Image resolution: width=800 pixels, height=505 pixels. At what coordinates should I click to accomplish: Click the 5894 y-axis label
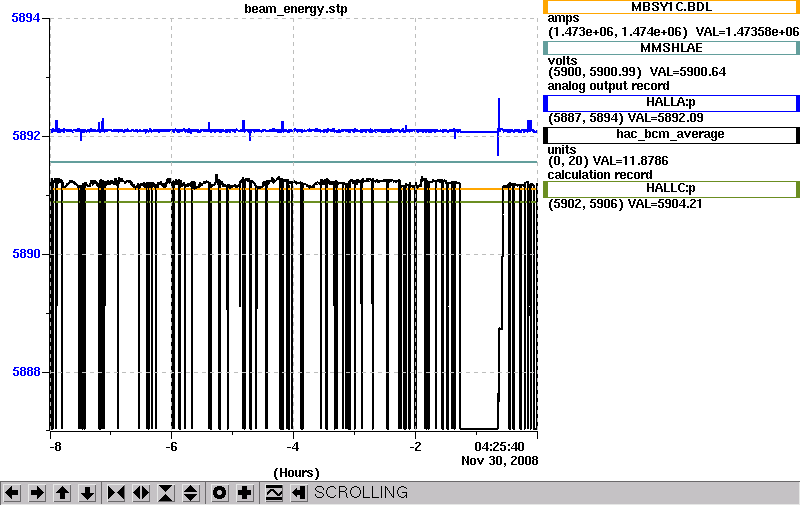pos(26,18)
